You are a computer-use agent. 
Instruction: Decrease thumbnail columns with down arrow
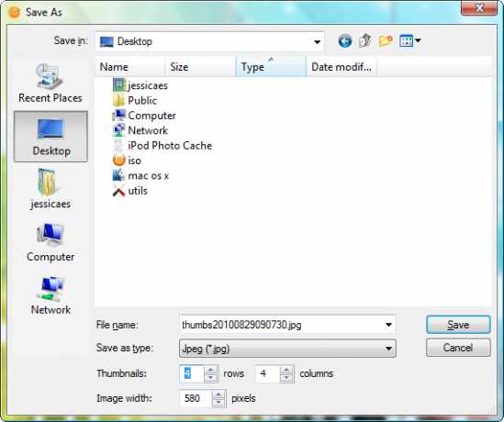[x=286, y=378]
